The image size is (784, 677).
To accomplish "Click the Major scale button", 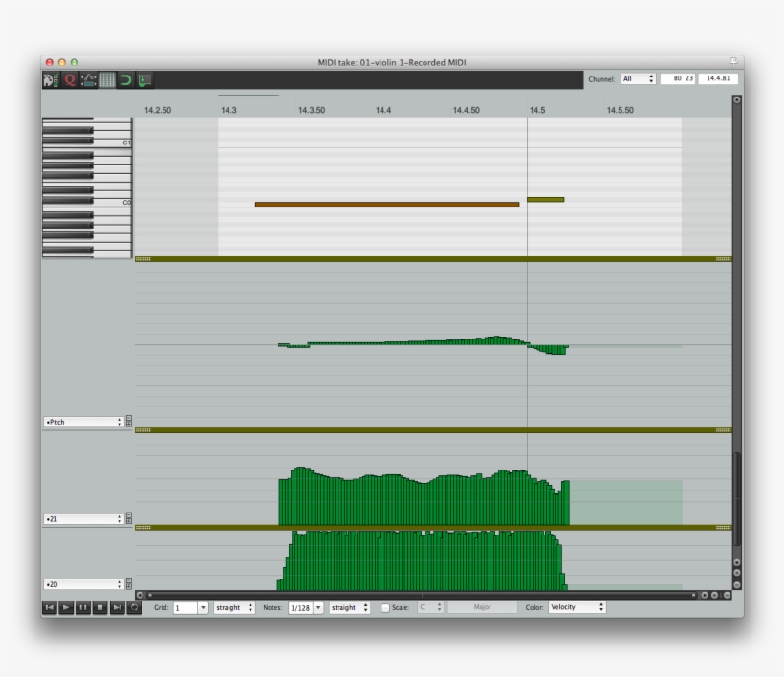I will tap(483, 606).
